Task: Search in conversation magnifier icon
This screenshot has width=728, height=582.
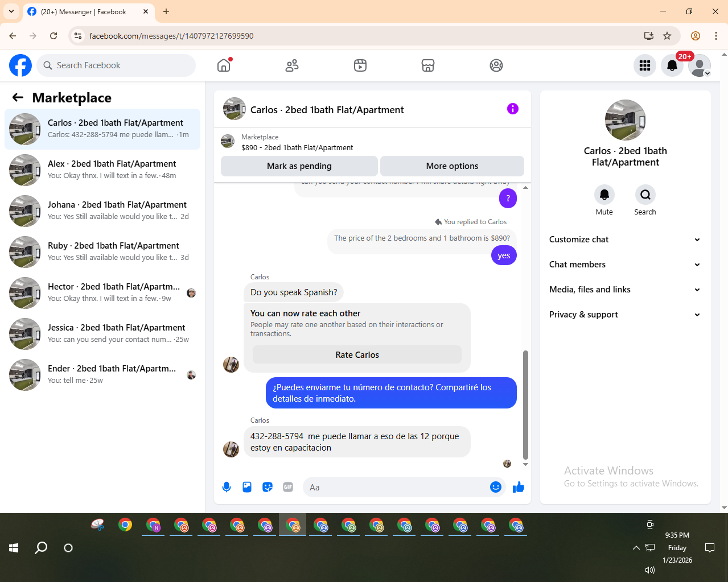Action: tap(645, 195)
